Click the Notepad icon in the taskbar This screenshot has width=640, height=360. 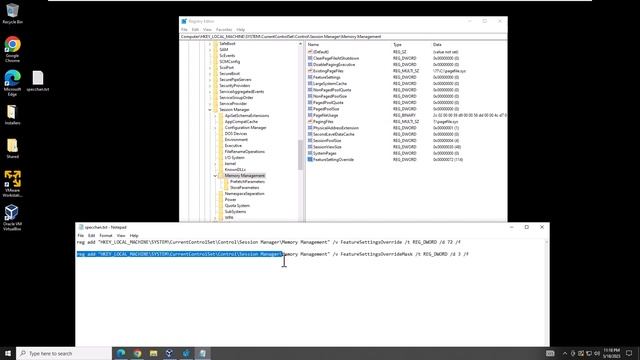[x=202, y=353]
